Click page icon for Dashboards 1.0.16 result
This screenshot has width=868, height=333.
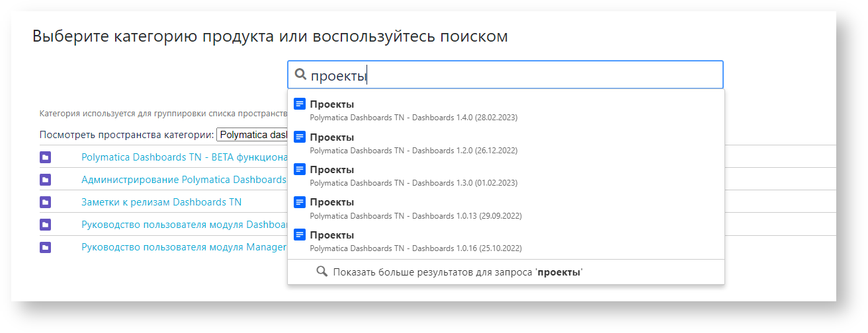point(300,235)
